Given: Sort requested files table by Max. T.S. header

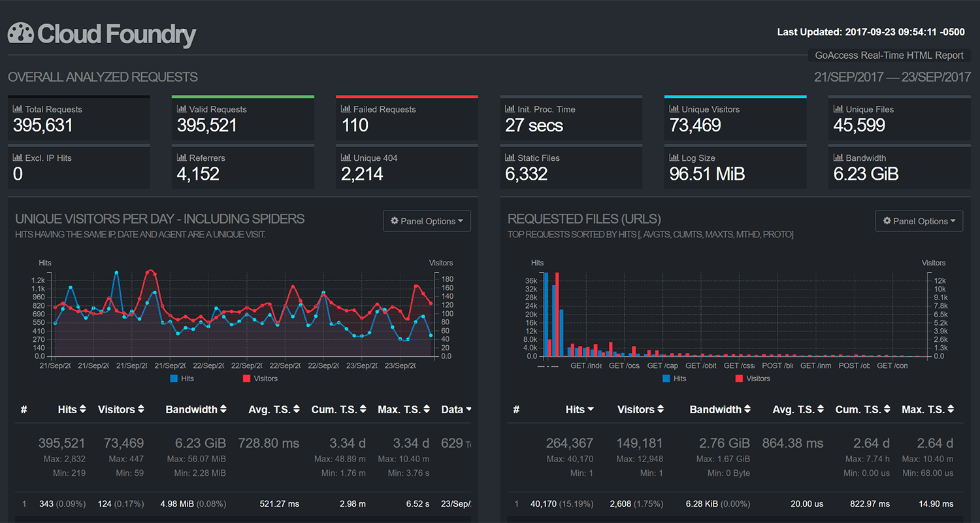Looking at the screenshot, I should (928, 409).
